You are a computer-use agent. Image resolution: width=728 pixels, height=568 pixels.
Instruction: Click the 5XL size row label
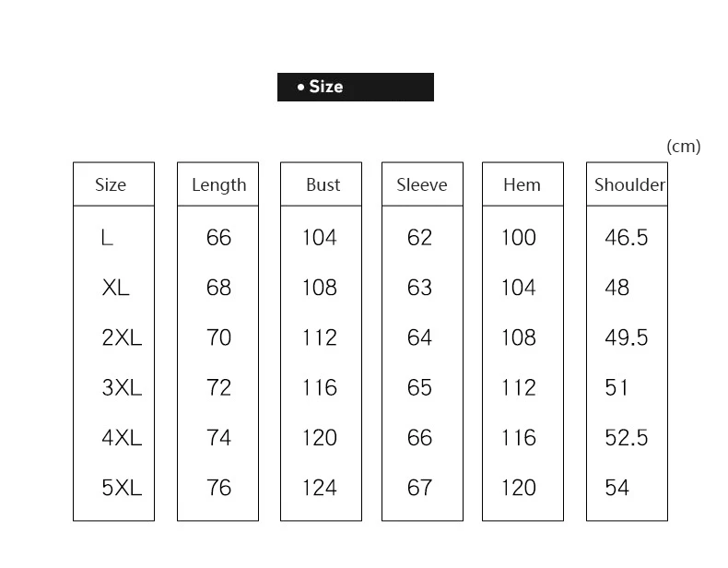pos(122,488)
